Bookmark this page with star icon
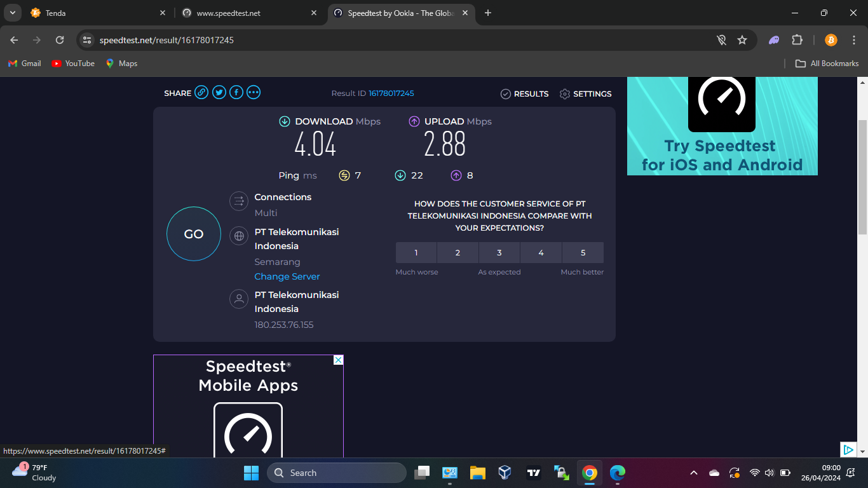 (742, 40)
